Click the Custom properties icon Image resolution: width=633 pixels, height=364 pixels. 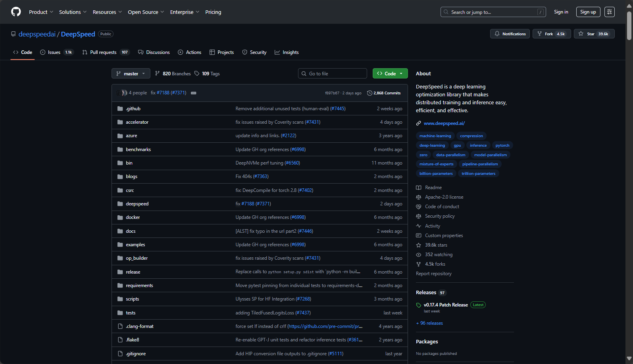(418, 236)
